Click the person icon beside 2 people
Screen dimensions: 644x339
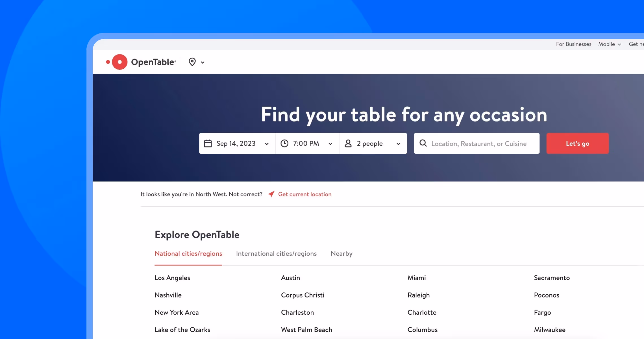[348, 143]
